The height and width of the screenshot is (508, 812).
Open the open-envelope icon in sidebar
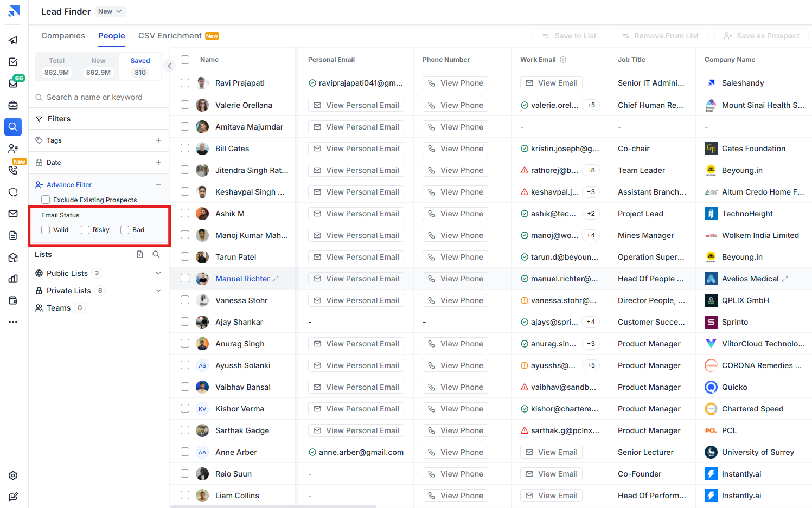click(x=13, y=257)
